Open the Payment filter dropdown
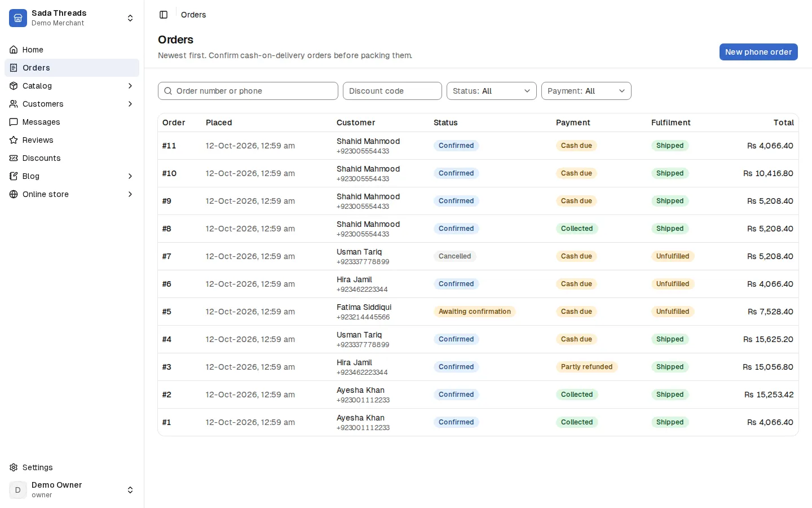 click(x=586, y=91)
